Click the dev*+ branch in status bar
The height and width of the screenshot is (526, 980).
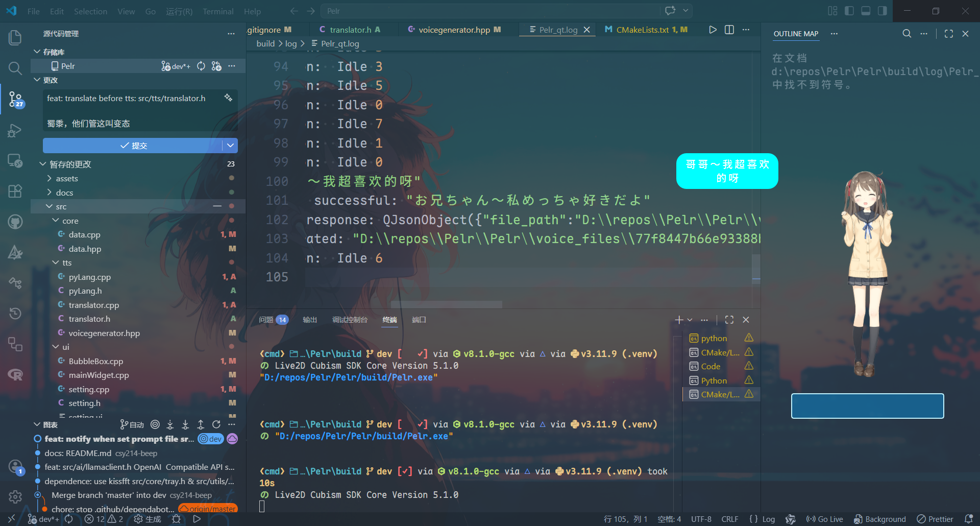point(43,519)
